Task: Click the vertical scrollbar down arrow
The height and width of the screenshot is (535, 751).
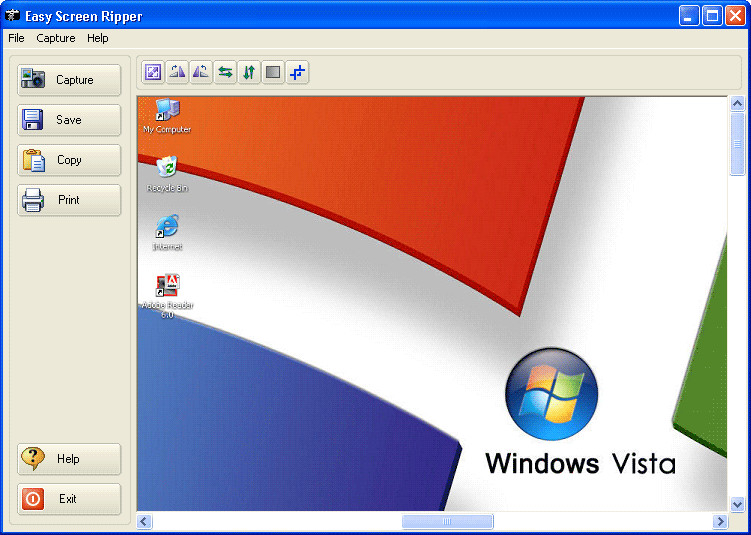Action: pyautogui.click(x=737, y=504)
